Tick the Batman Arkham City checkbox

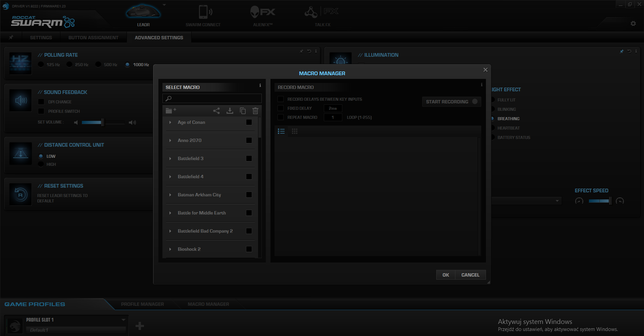249,195
